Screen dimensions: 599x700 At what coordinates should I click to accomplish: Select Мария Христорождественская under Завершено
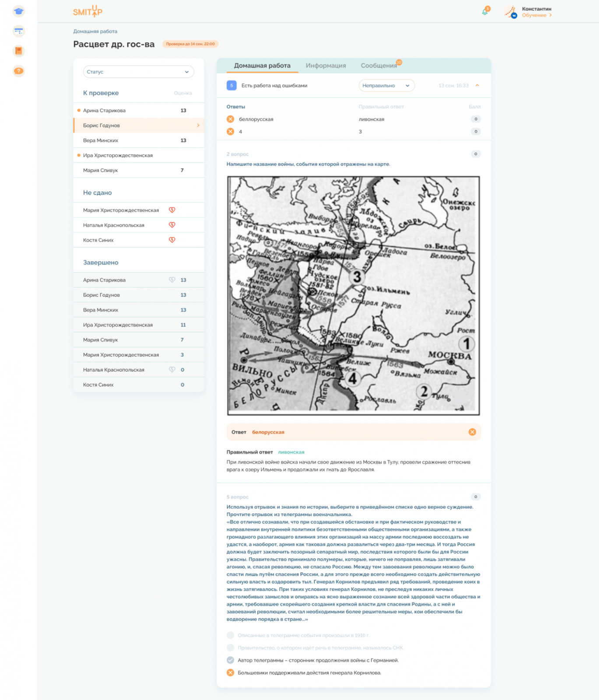click(x=138, y=355)
